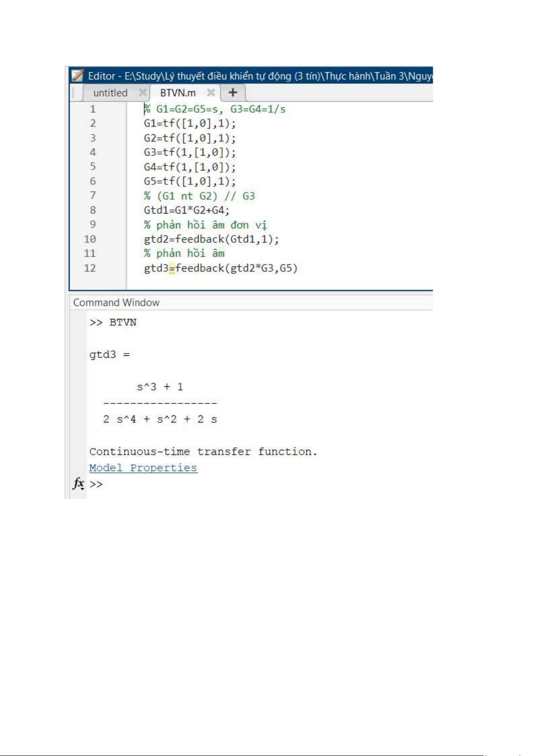The width and height of the screenshot is (535, 756).
Task: Click the Editor pencil icon in title bar
Action: tap(78, 75)
